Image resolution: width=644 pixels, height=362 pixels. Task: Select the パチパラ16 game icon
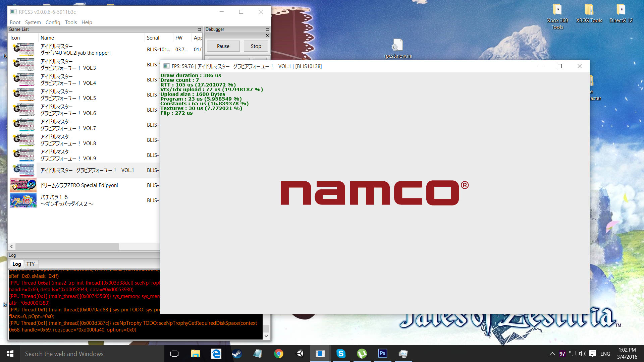point(23,200)
